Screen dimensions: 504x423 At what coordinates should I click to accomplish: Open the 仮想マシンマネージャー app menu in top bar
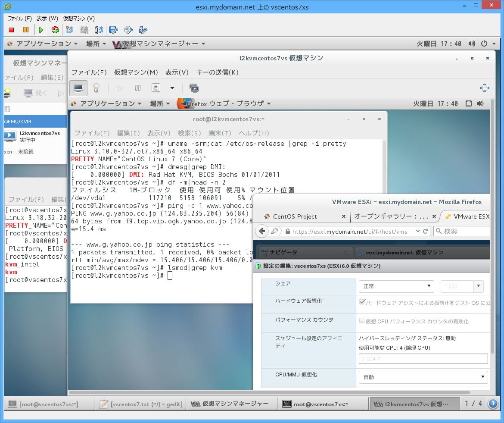coord(159,44)
